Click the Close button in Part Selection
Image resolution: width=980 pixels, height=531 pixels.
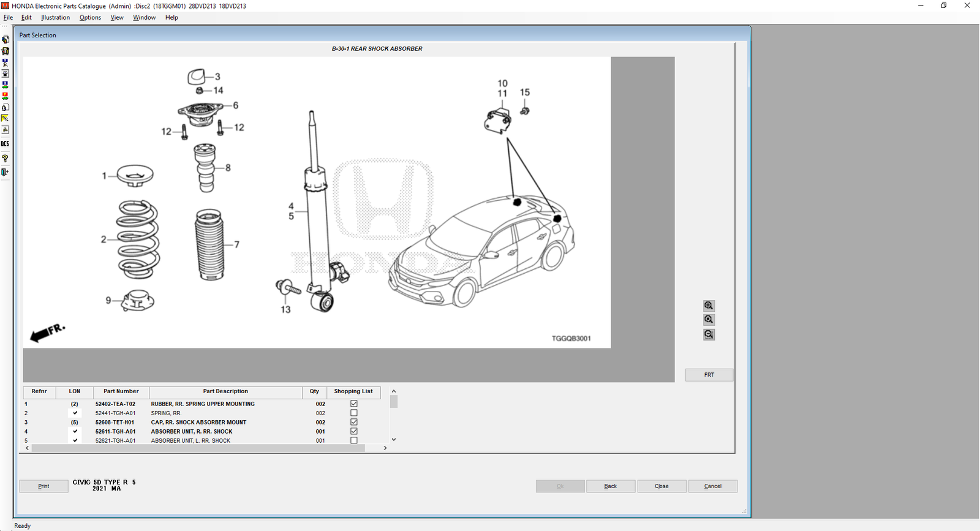click(661, 486)
